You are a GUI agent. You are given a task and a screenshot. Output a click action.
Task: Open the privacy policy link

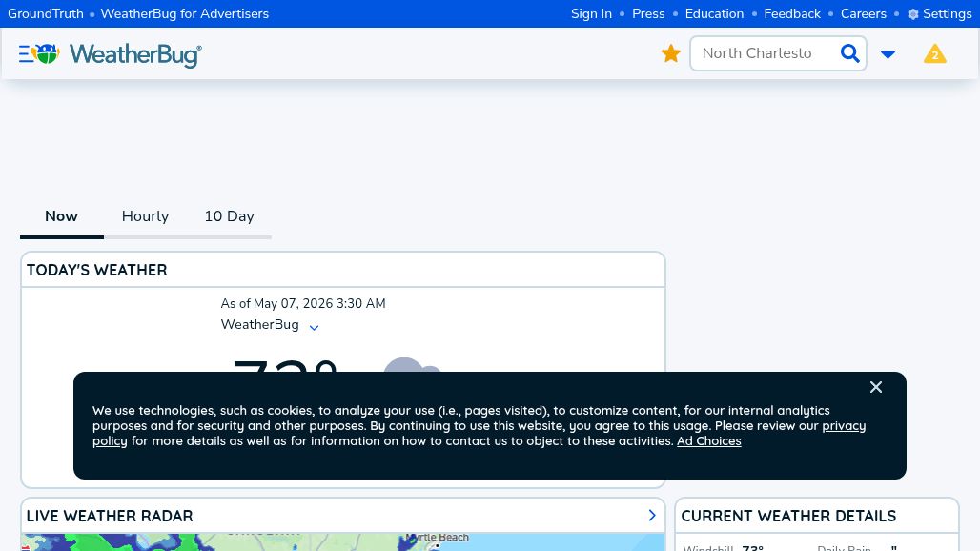point(844,426)
